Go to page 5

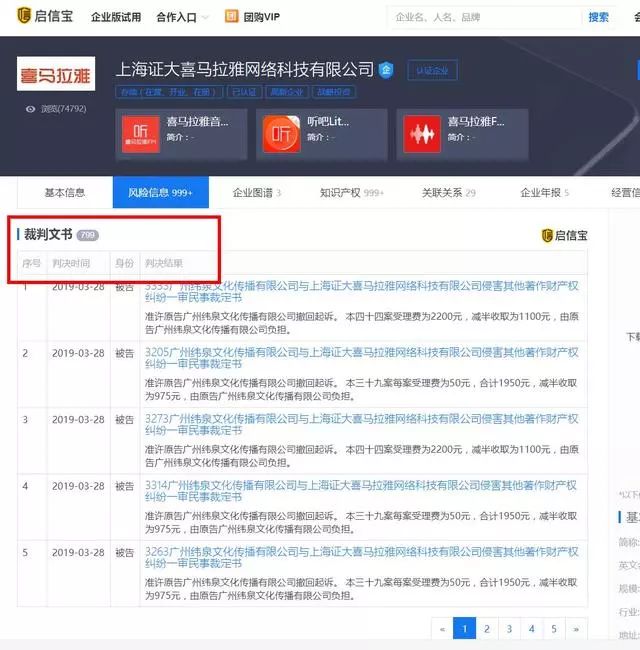554,629
